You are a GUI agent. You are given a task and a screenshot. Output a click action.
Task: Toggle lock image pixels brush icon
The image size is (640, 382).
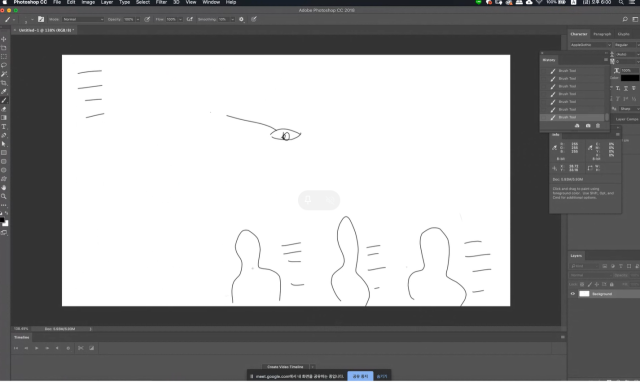(589, 284)
